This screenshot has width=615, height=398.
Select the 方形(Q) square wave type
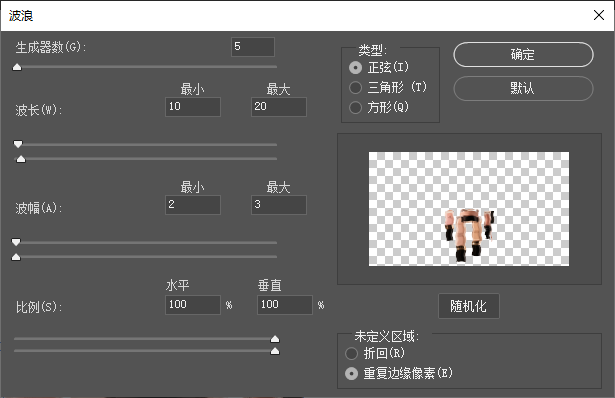378,107
